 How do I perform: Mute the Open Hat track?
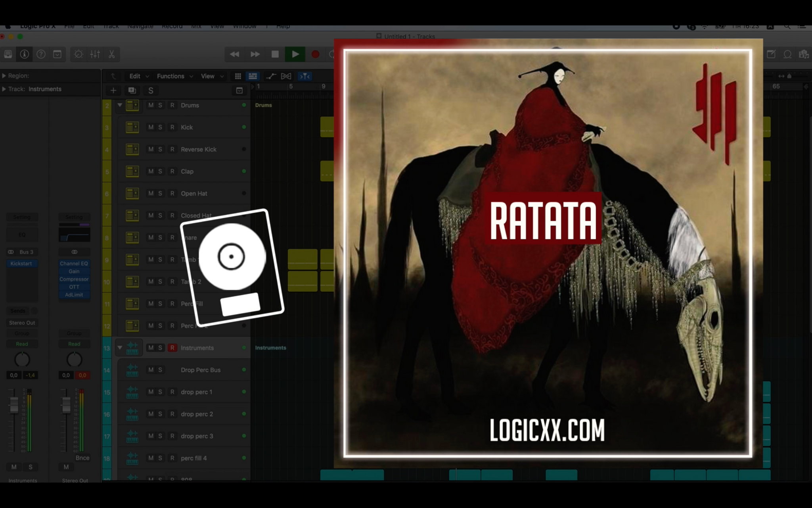click(151, 193)
